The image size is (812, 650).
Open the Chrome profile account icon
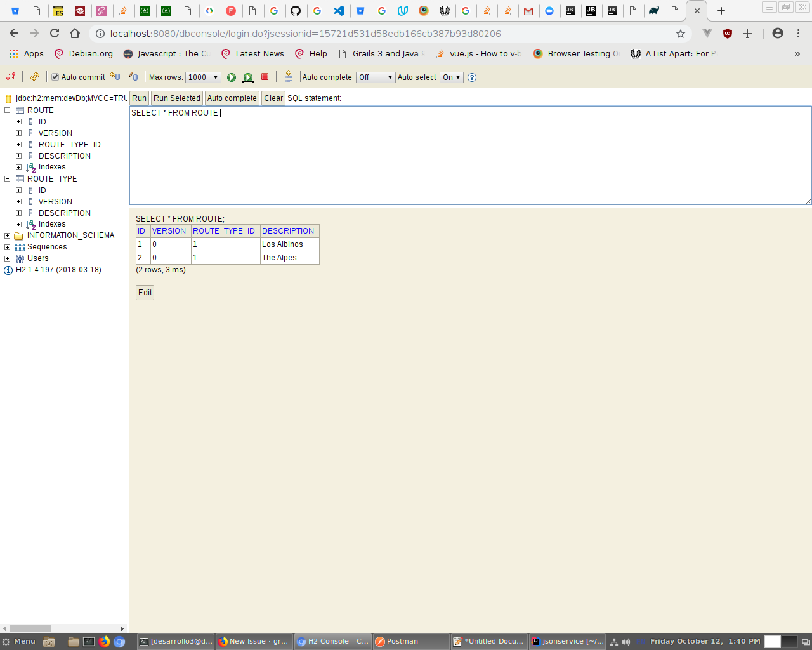[778, 33]
